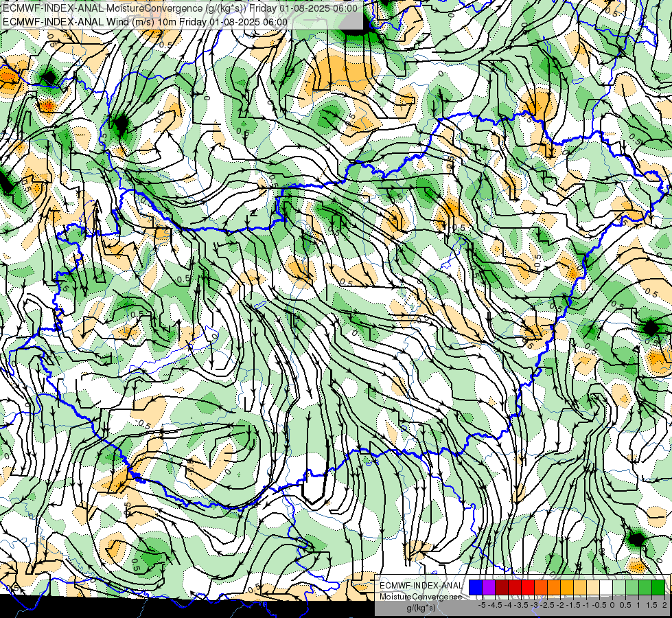The height and width of the screenshot is (618, 672).
Task: Select the orange swatch ending at -2
Action: pos(554,587)
